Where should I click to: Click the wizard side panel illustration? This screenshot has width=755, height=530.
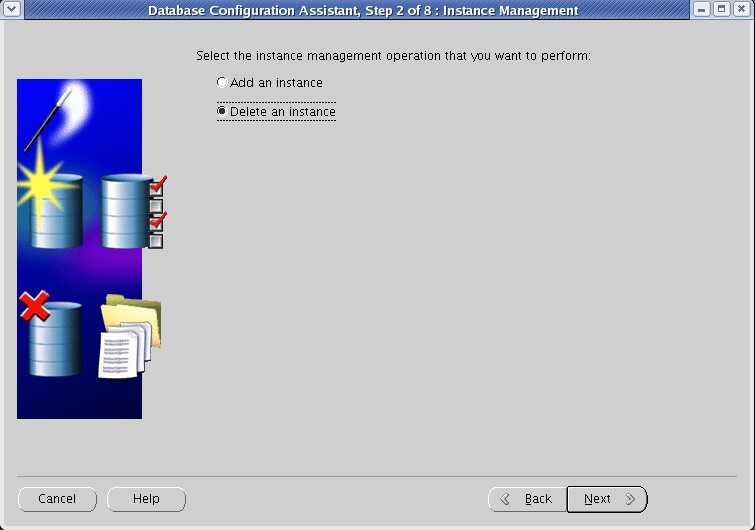[x=91, y=249]
